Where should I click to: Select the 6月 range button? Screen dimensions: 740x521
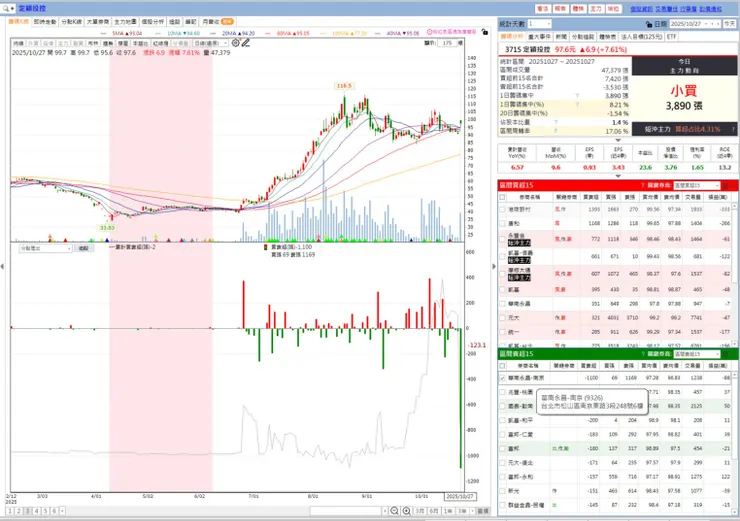434,511
